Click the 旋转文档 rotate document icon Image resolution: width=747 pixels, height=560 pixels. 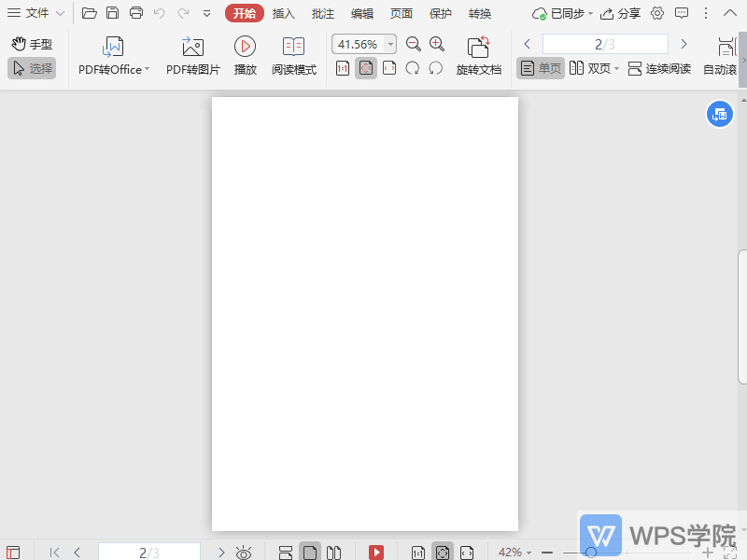479,47
